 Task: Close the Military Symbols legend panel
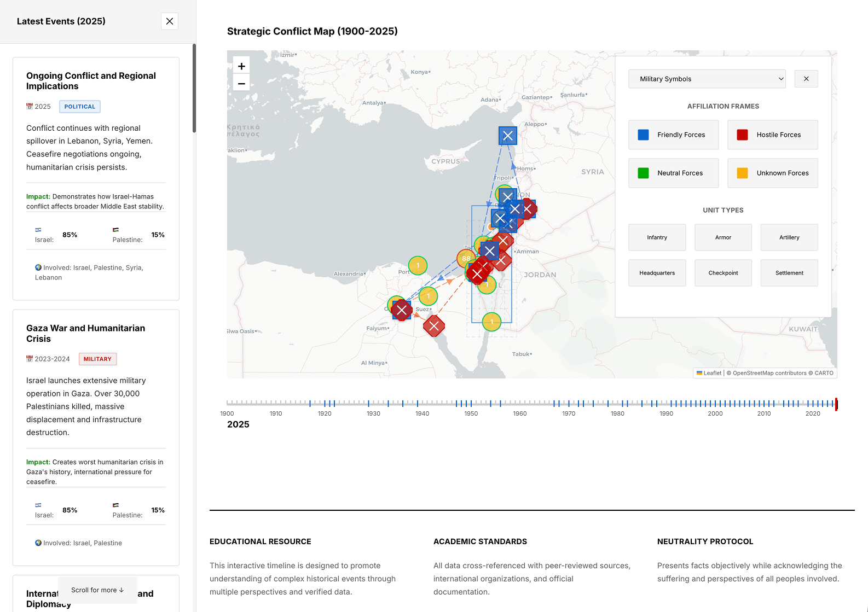(x=806, y=79)
